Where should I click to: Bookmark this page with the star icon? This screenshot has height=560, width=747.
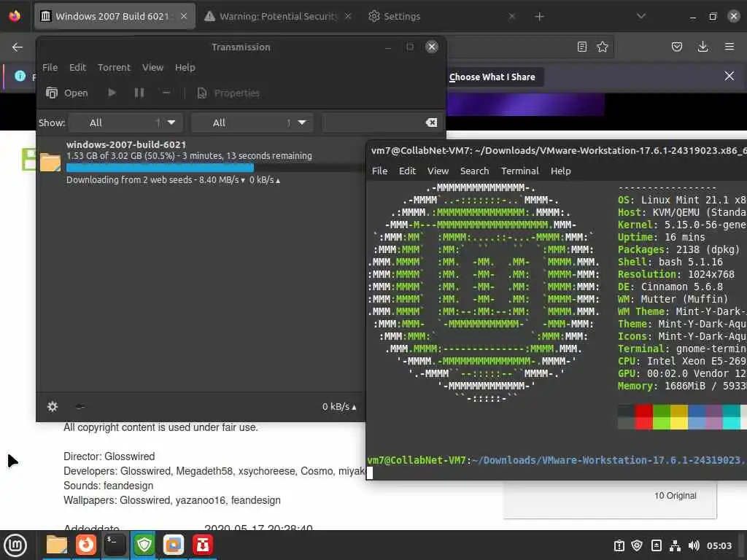[x=603, y=47]
